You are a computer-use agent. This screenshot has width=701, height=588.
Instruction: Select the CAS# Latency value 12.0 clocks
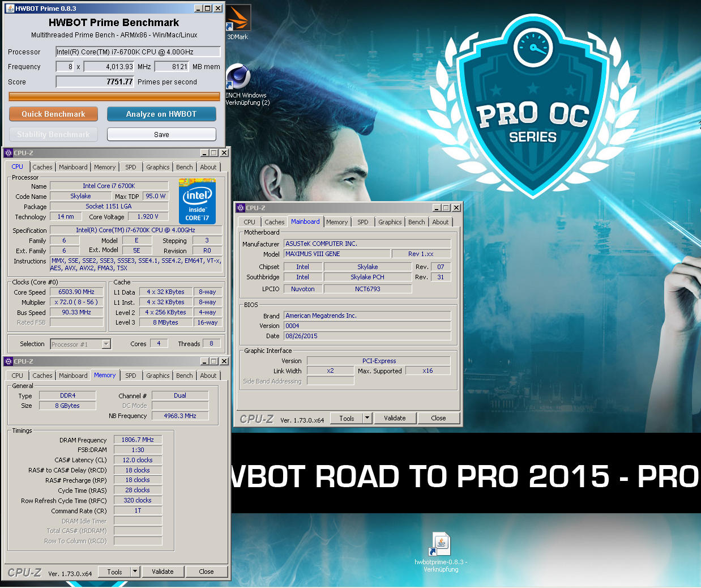point(138,460)
